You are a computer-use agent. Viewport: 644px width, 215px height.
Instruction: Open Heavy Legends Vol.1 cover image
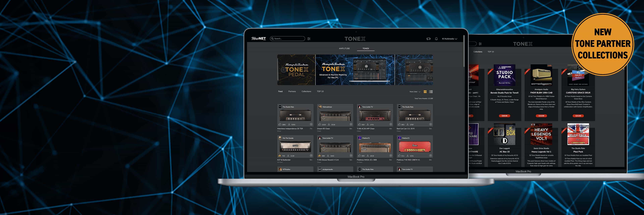pos(541,134)
